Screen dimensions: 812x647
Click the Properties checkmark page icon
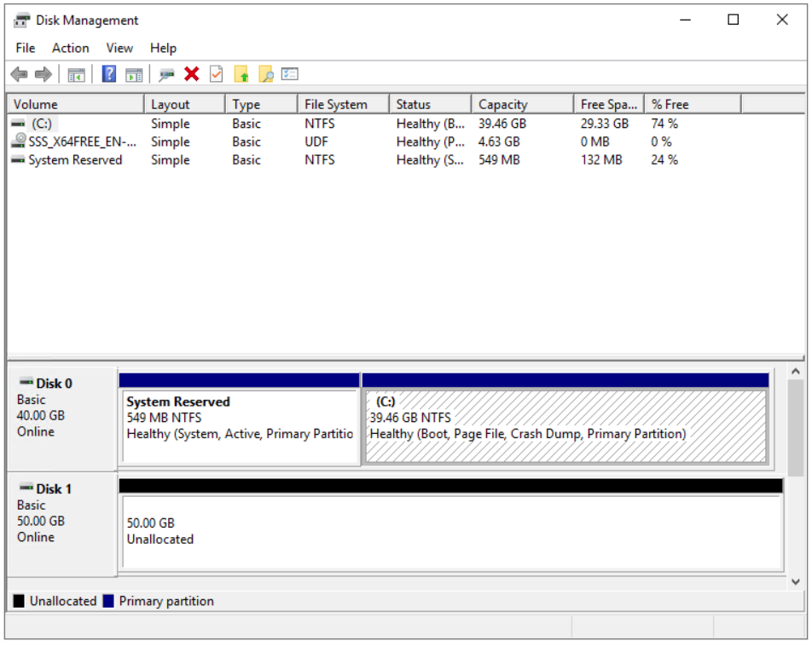click(x=217, y=74)
